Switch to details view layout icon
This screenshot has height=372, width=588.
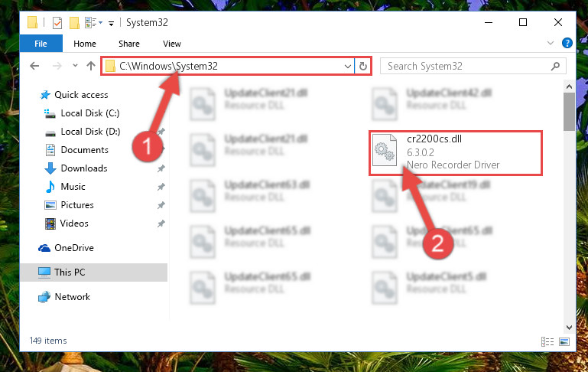pos(547,341)
